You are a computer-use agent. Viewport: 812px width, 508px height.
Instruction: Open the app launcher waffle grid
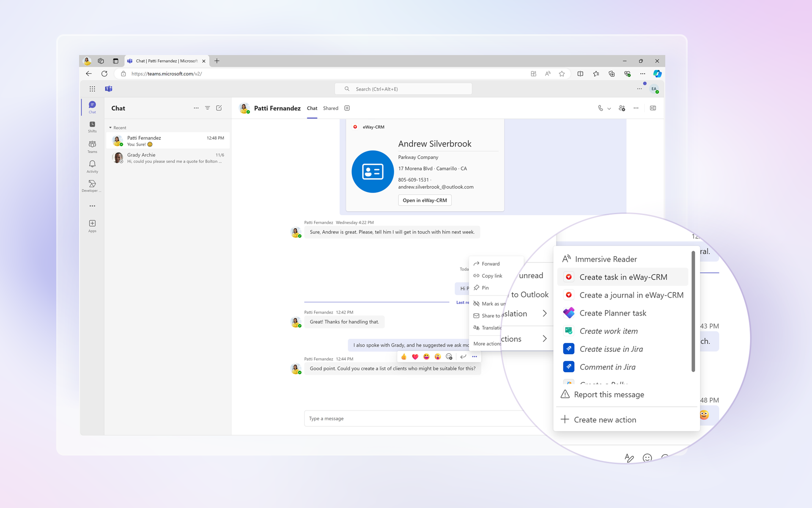pyautogui.click(x=92, y=89)
